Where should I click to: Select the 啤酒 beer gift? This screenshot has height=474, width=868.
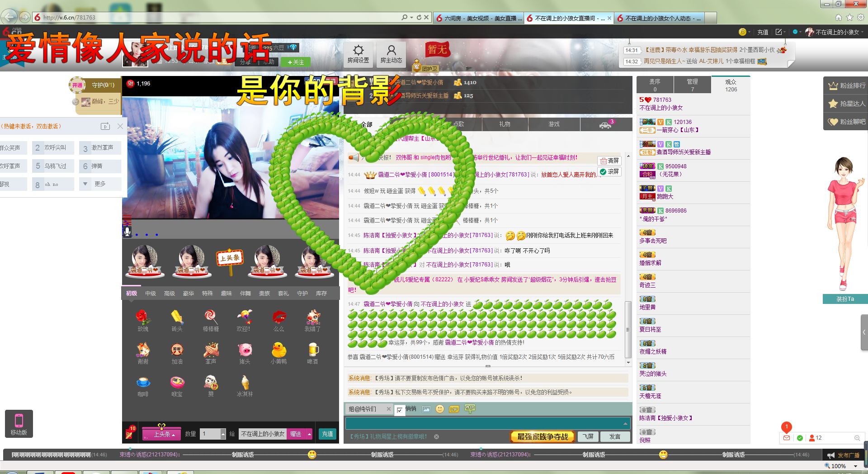click(312, 353)
